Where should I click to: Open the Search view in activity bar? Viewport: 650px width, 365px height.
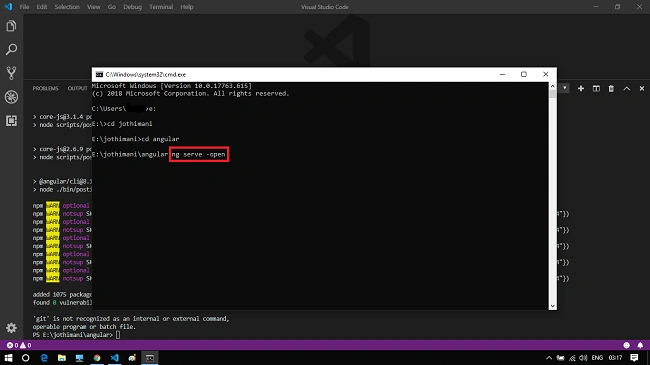point(11,49)
